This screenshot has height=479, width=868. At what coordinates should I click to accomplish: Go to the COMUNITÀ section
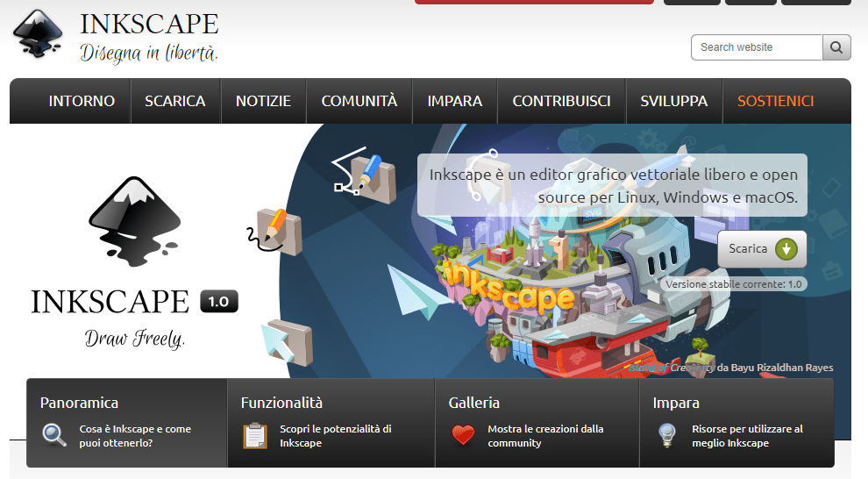pos(359,101)
